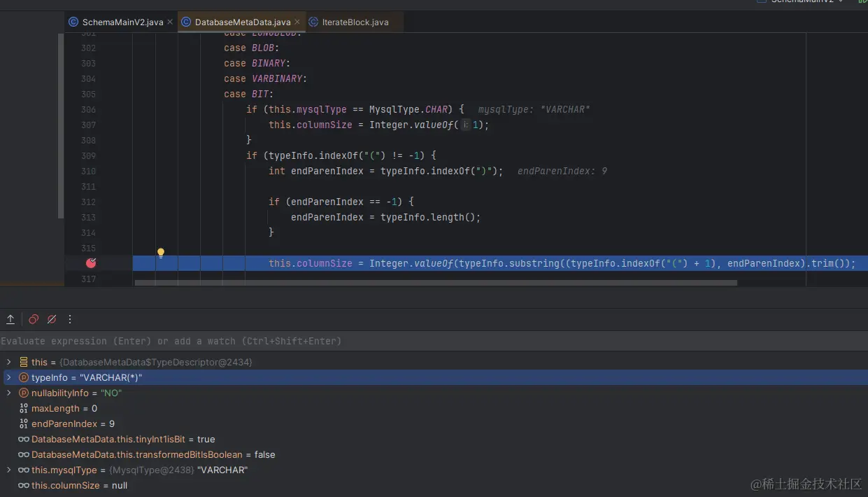Click gutter line number 313
Viewport: 868px width, 497px height.
click(88, 217)
